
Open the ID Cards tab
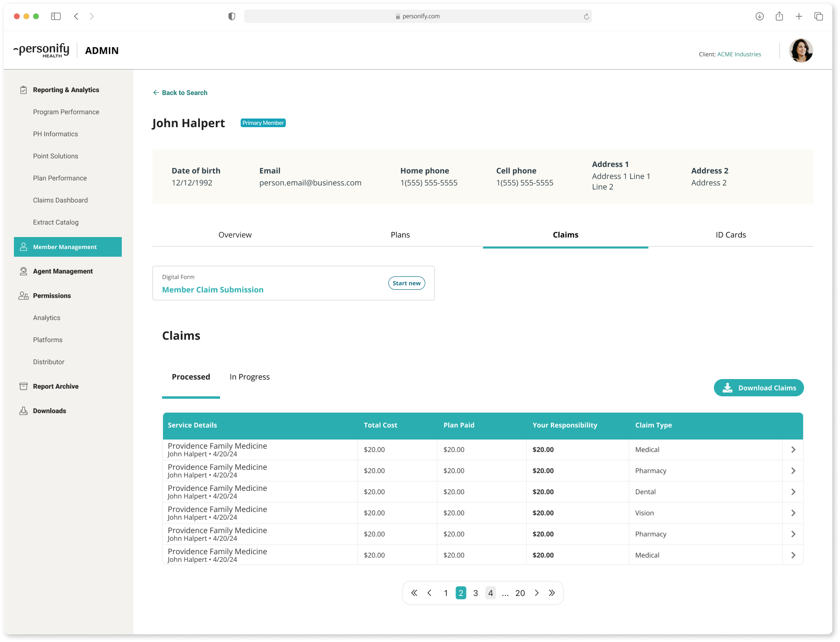(x=731, y=235)
